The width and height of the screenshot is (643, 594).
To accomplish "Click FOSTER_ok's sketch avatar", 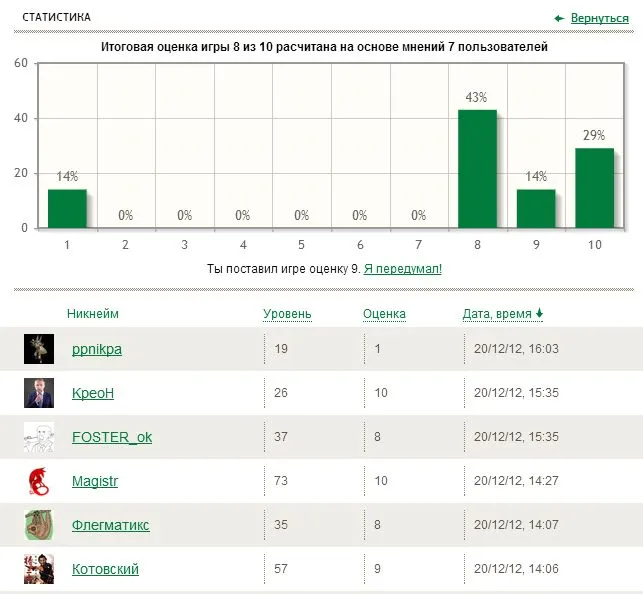I will (39, 437).
